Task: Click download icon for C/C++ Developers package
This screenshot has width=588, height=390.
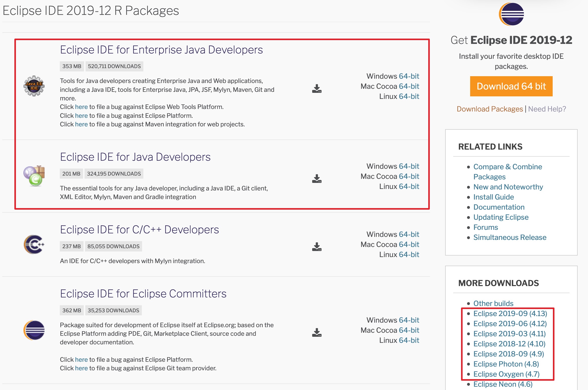Action: (x=317, y=247)
